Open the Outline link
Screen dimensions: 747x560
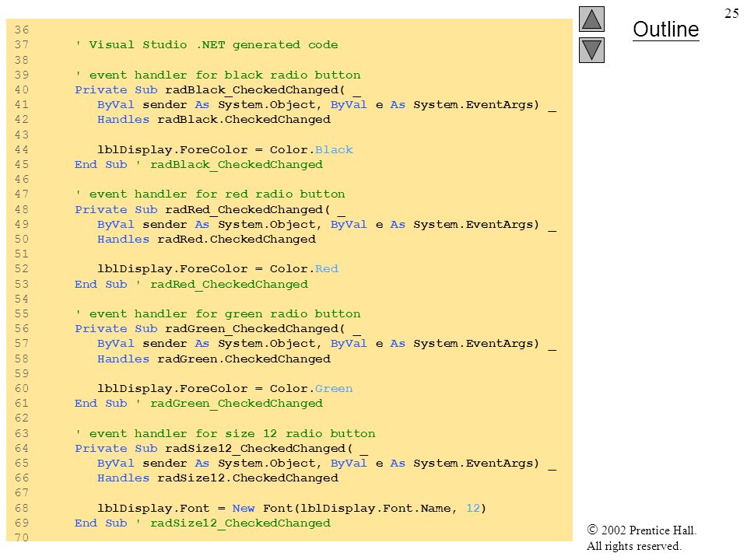665,30
